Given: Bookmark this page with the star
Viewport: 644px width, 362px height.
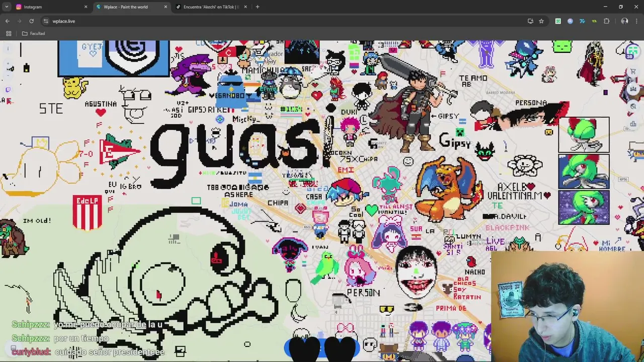Looking at the screenshot, I should click(x=541, y=21).
